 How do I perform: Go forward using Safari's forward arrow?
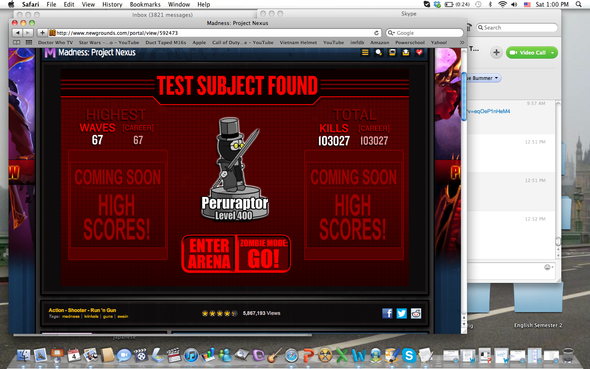coord(27,33)
